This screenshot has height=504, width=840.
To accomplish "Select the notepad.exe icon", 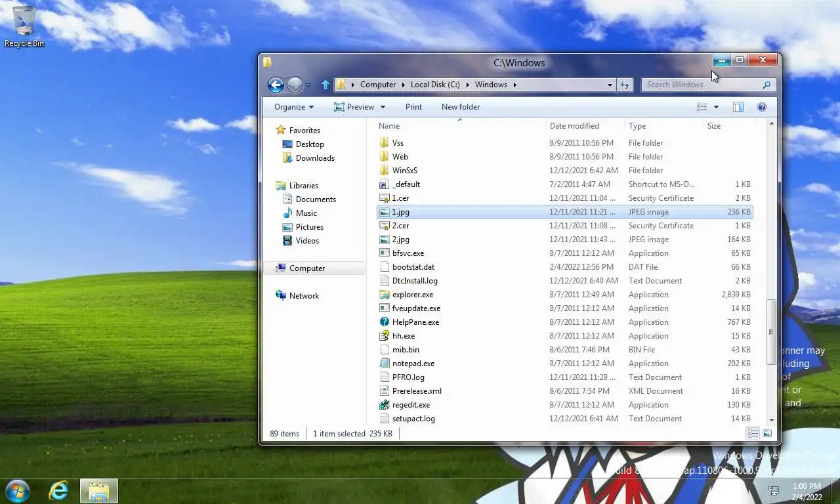I will [385, 364].
